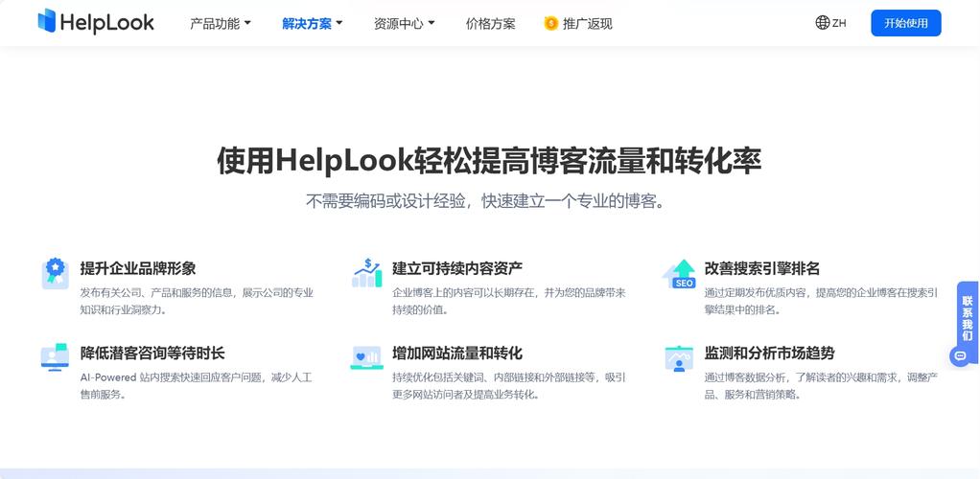Click the chat bubble icon under 联系我们
The width and height of the screenshot is (980, 479).
[961, 356]
